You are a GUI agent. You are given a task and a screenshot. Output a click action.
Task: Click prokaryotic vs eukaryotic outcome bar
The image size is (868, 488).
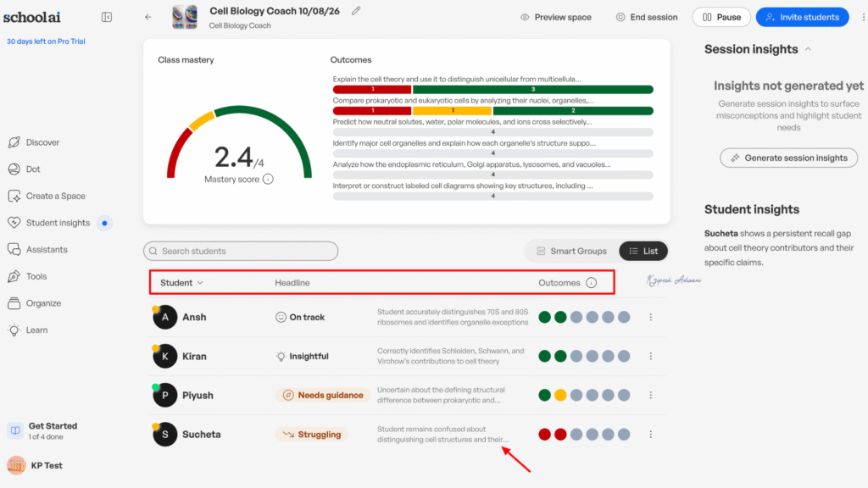point(492,111)
